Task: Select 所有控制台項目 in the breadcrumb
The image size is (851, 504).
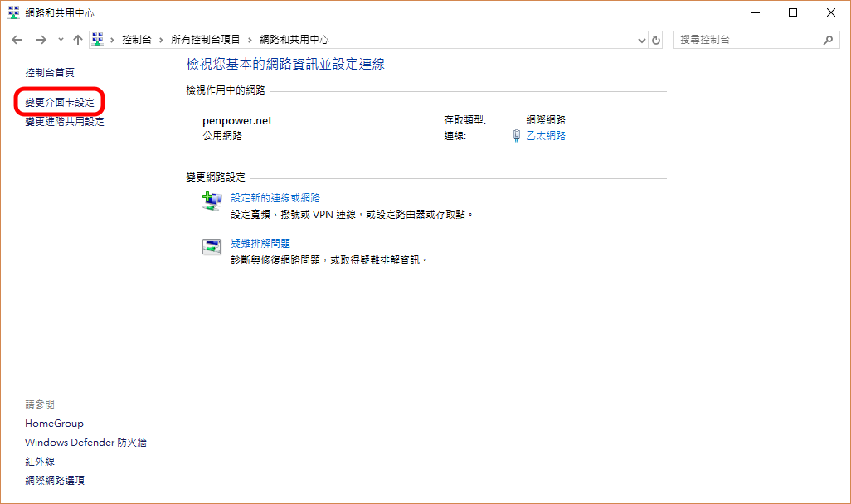Action: pos(206,40)
